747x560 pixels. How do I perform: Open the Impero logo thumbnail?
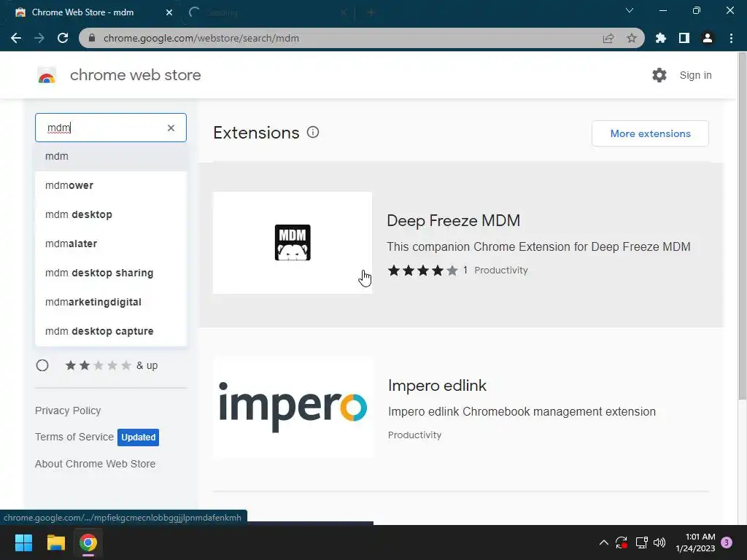293,408
